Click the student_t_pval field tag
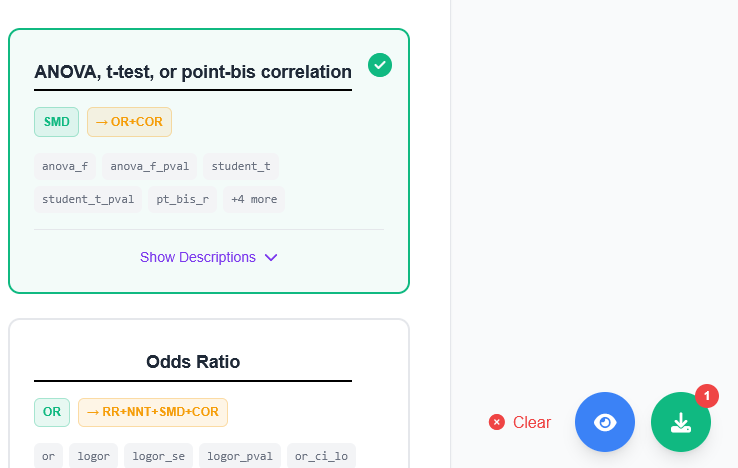The width and height of the screenshot is (738, 468). (x=88, y=199)
